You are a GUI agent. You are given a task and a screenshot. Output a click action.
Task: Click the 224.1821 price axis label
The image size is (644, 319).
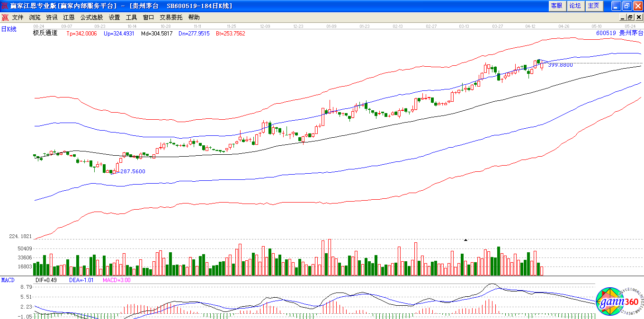pyautogui.click(x=20, y=236)
